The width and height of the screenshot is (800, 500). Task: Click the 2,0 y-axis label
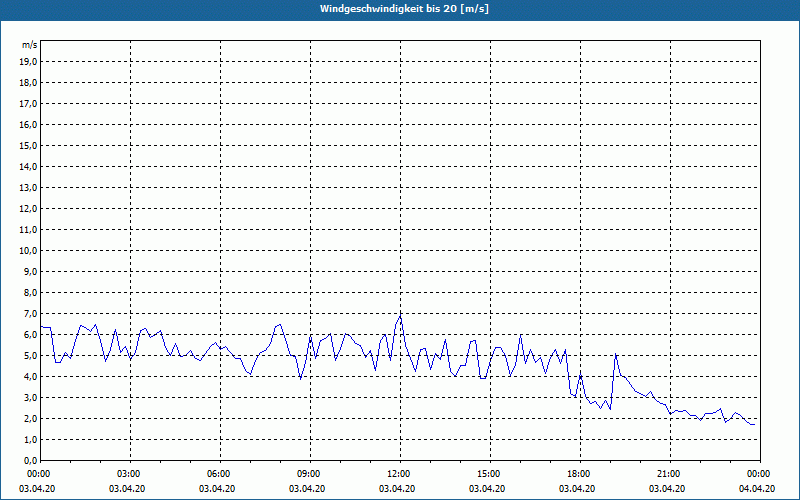pyautogui.click(x=31, y=418)
